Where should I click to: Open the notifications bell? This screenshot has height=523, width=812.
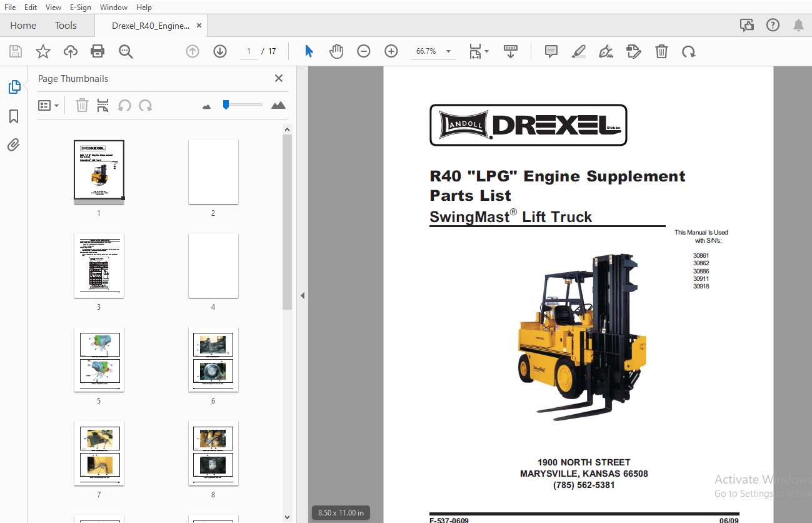pos(798,25)
